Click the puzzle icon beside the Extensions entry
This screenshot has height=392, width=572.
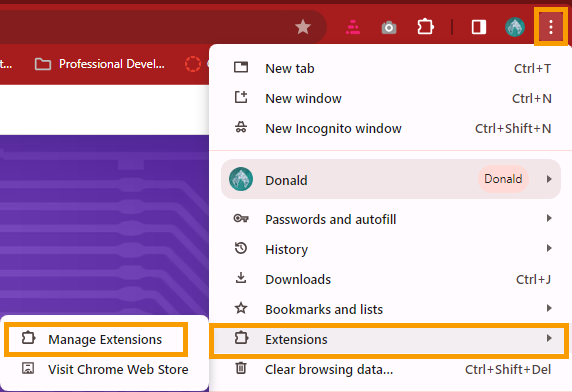pyautogui.click(x=241, y=337)
